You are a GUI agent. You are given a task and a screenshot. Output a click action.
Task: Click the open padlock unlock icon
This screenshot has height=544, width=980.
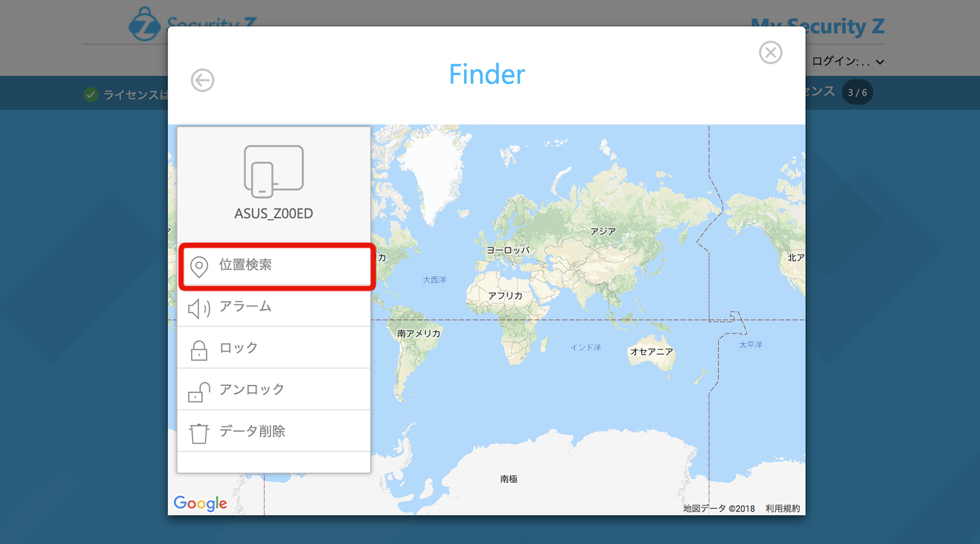coord(199,392)
